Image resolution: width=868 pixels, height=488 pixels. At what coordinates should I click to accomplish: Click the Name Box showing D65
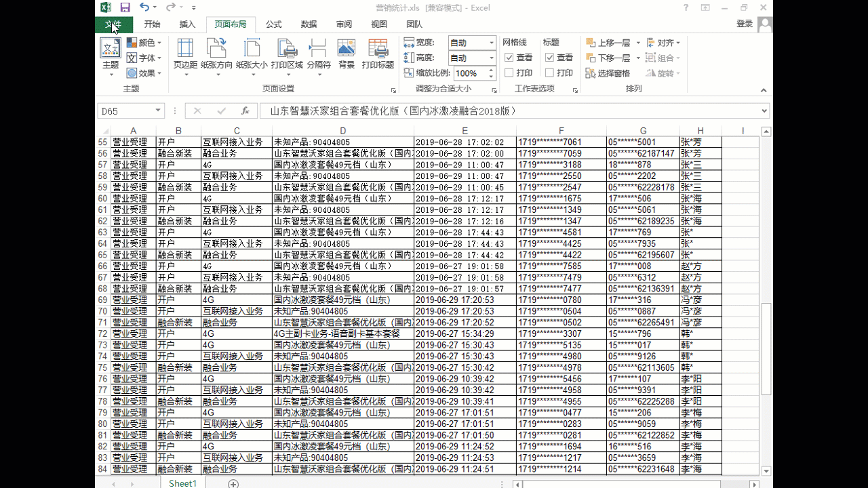coord(125,111)
